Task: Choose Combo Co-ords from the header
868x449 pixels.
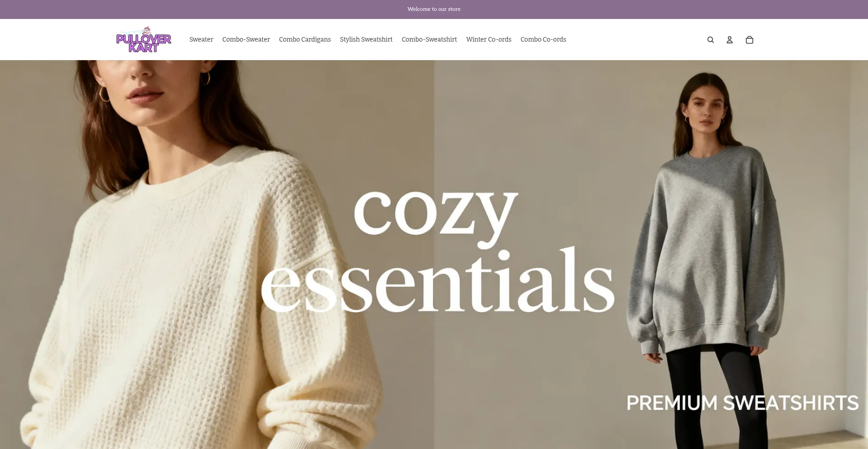Action: [x=543, y=39]
